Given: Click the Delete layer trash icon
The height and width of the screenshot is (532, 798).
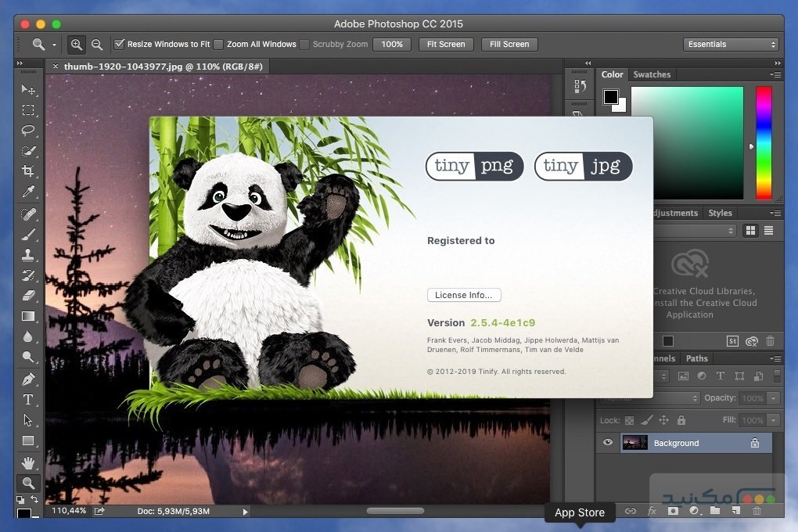Looking at the screenshot, I should pos(757,511).
